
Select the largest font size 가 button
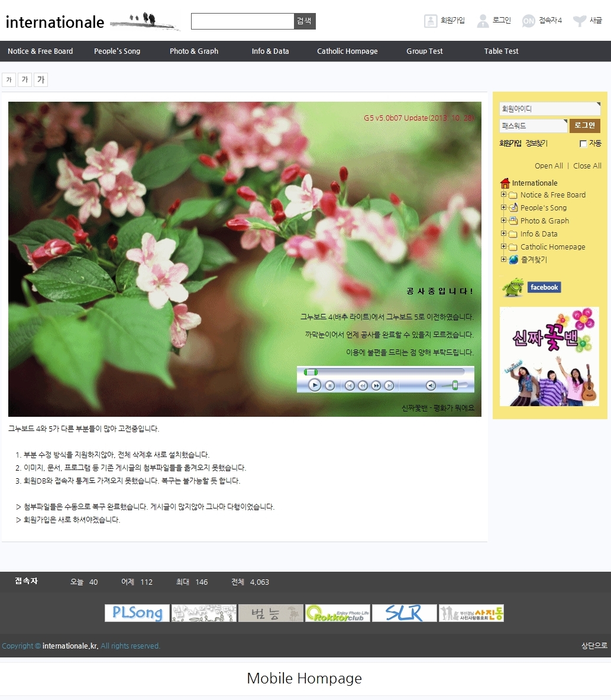(x=41, y=80)
